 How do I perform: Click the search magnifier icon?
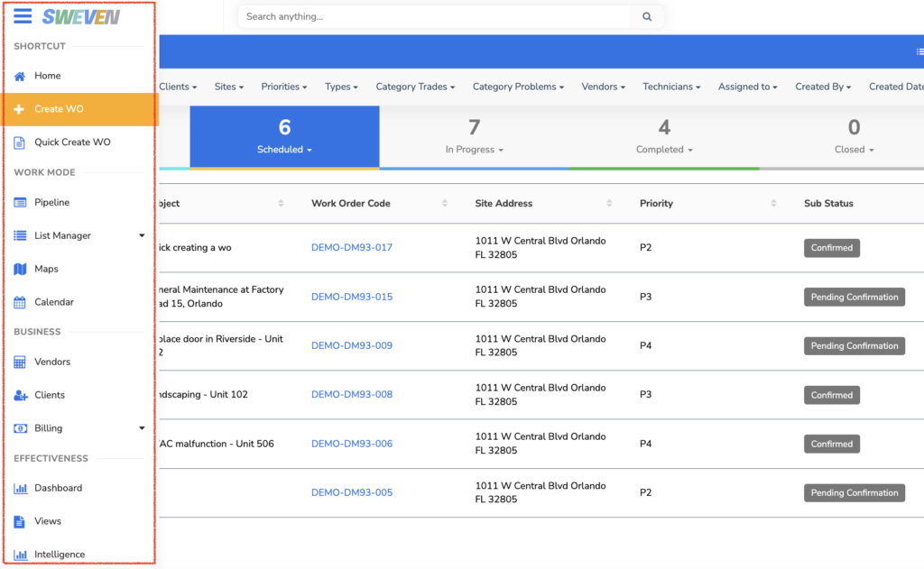tap(647, 16)
